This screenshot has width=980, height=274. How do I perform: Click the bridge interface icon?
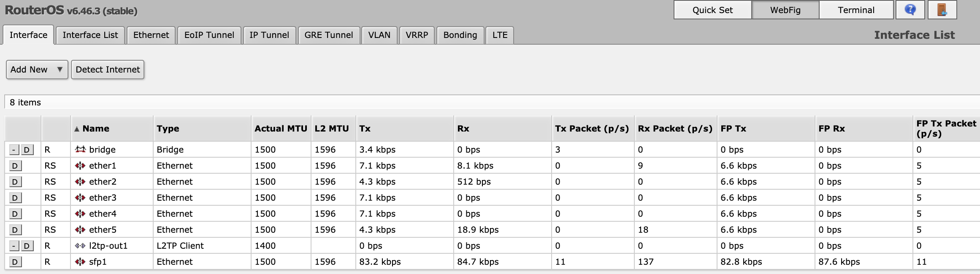pos(80,149)
